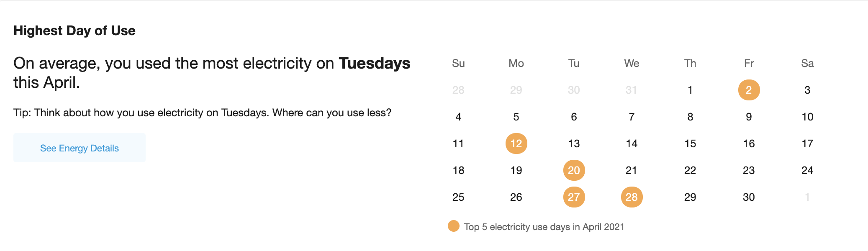The height and width of the screenshot is (251, 868).
Task: Pick April 19 on the calendar
Action: point(516,170)
